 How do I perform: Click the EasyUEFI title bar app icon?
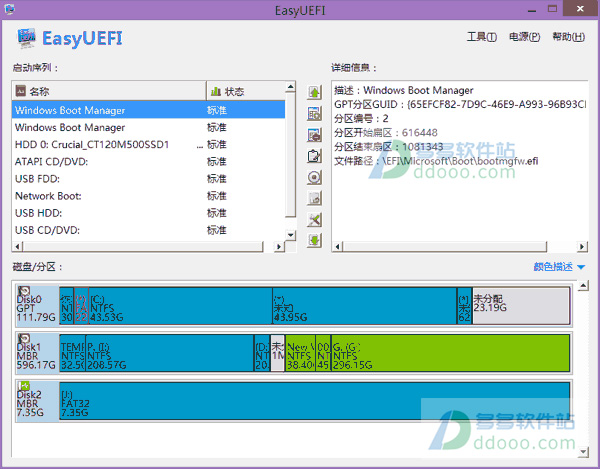(9, 9)
